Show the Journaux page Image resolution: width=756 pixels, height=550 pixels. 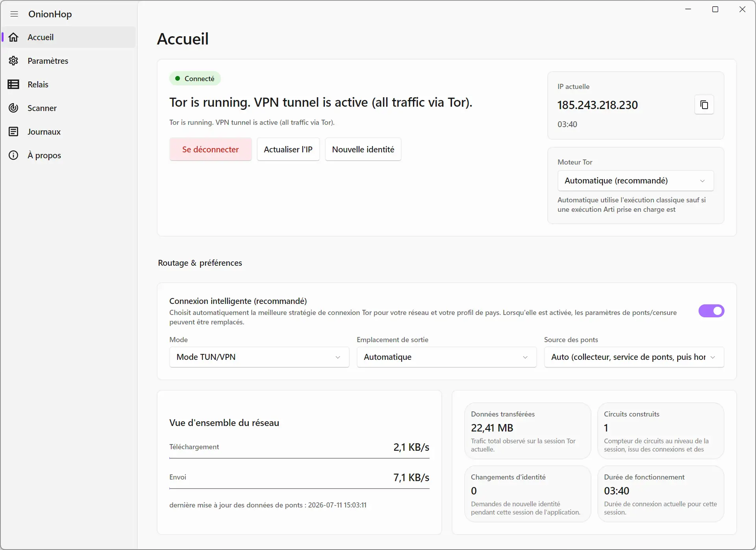point(69,131)
